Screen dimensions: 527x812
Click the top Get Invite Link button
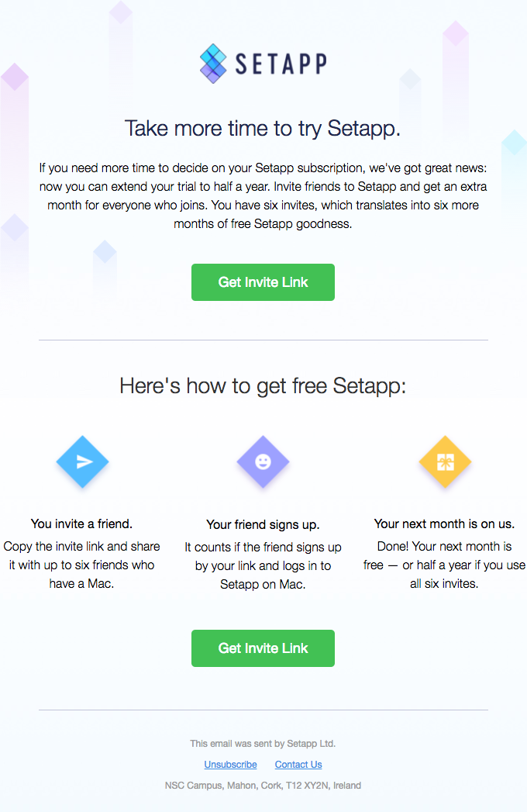coord(263,282)
